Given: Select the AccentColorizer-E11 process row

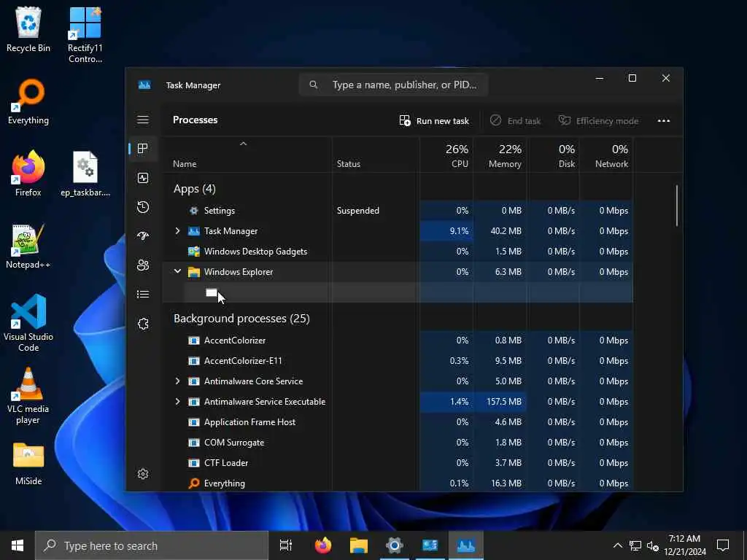Looking at the screenshot, I should (398, 361).
